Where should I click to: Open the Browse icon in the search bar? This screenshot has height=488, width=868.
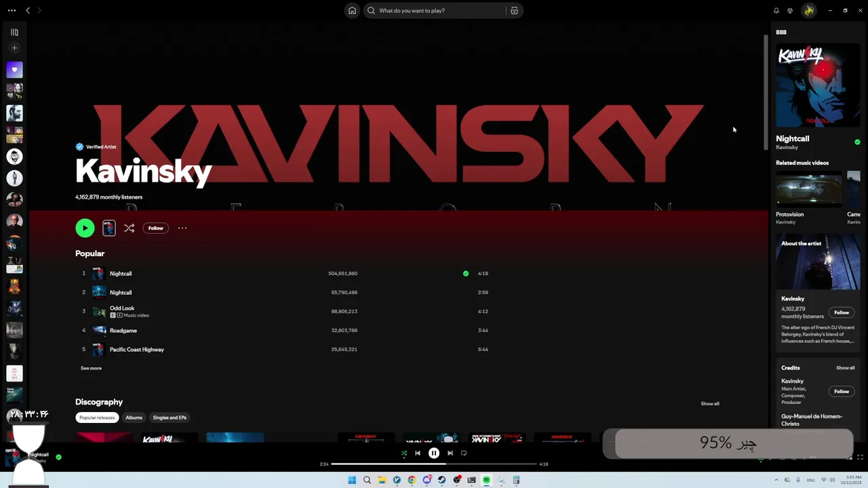(514, 10)
